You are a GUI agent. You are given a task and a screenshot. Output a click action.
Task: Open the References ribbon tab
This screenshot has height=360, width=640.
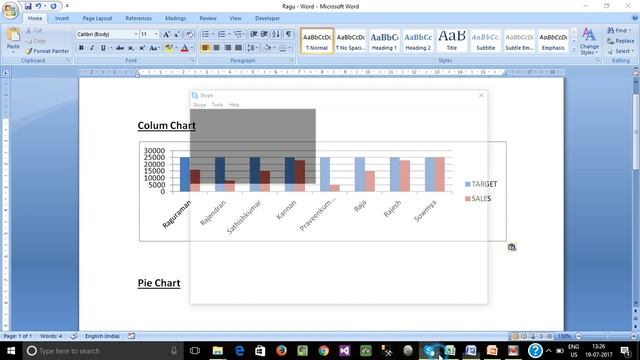[x=138, y=18]
